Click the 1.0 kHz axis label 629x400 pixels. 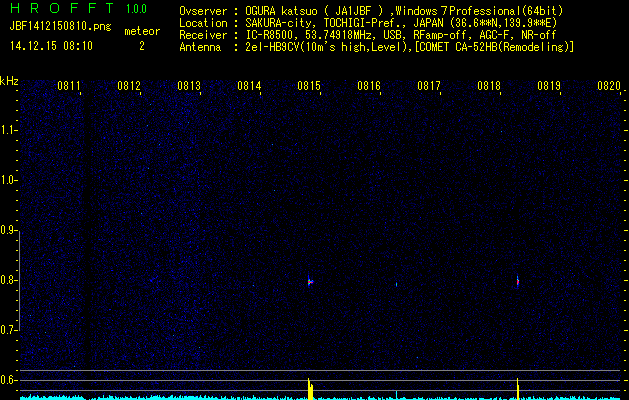coord(8,180)
